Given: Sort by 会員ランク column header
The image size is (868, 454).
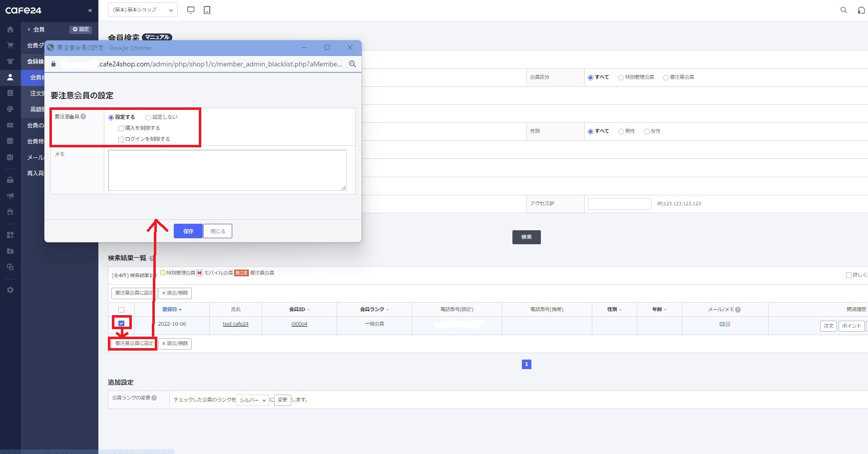Looking at the screenshot, I should [374, 309].
